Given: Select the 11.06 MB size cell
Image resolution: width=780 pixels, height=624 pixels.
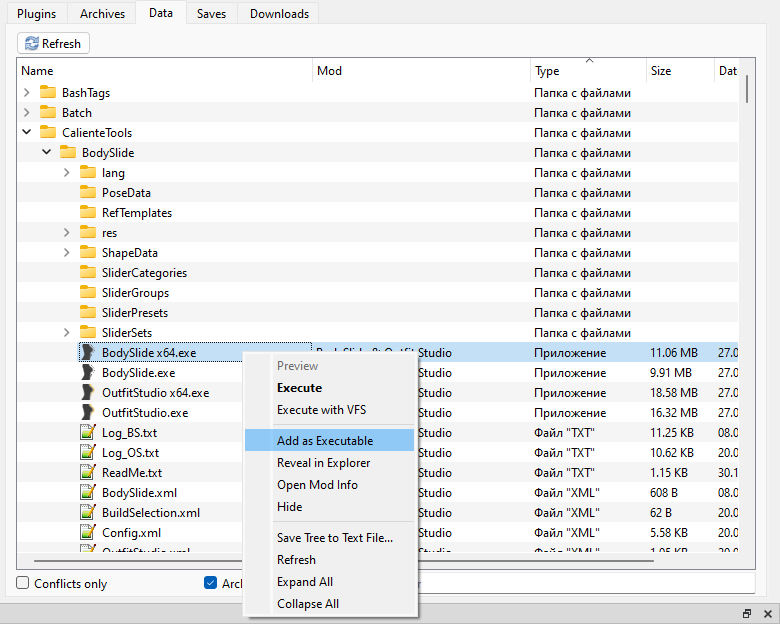Looking at the screenshot, I should coord(674,352).
